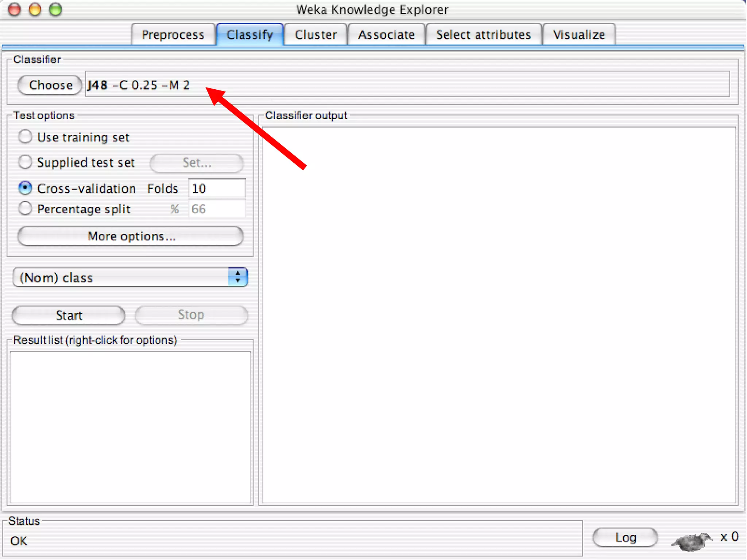The height and width of the screenshot is (560, 747).
Task: Click the Folds input field
Action: click(217, 188)
